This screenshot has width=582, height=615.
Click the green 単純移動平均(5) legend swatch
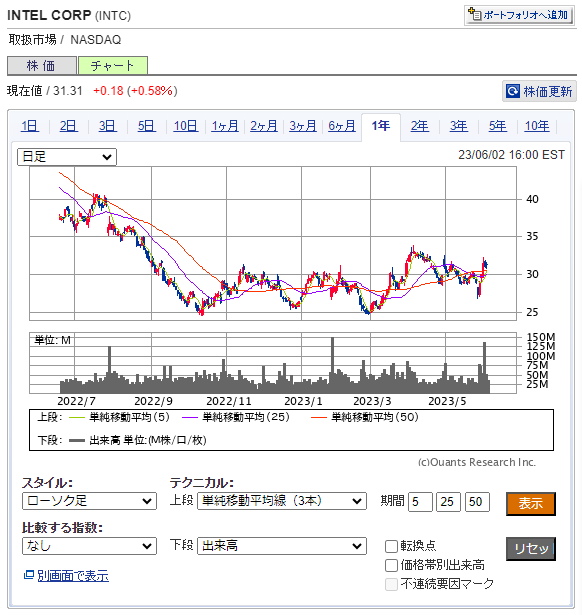(77, 417)
